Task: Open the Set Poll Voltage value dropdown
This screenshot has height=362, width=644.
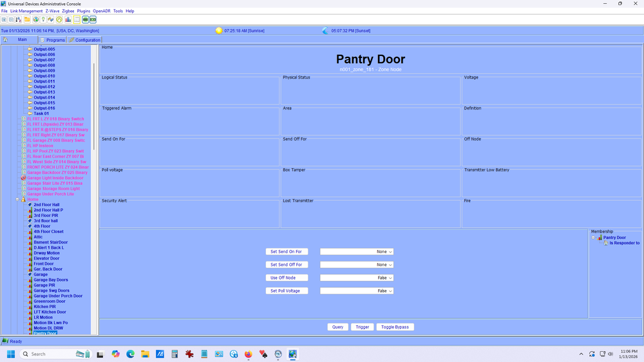Action: 357,291
